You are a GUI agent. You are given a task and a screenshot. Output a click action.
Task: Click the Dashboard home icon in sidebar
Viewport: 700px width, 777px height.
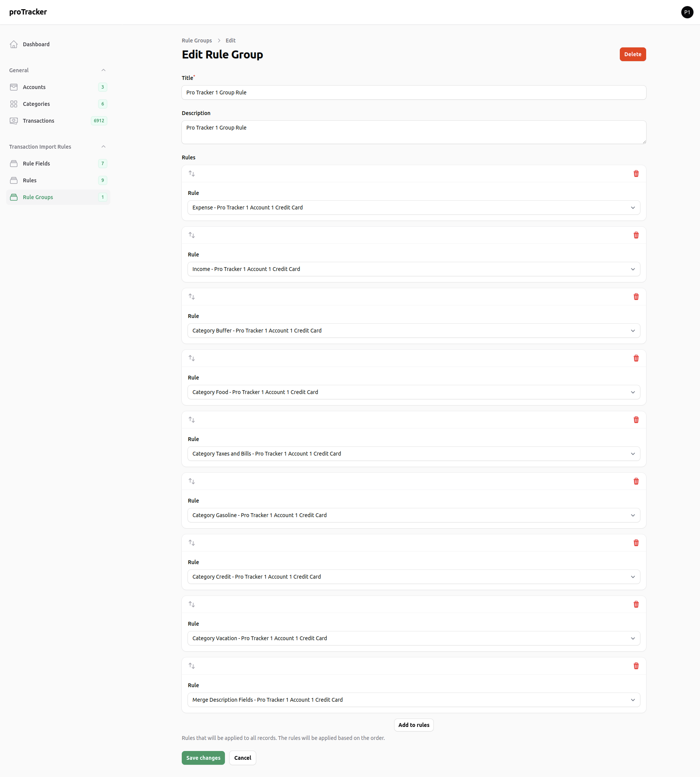click(14, 44)
